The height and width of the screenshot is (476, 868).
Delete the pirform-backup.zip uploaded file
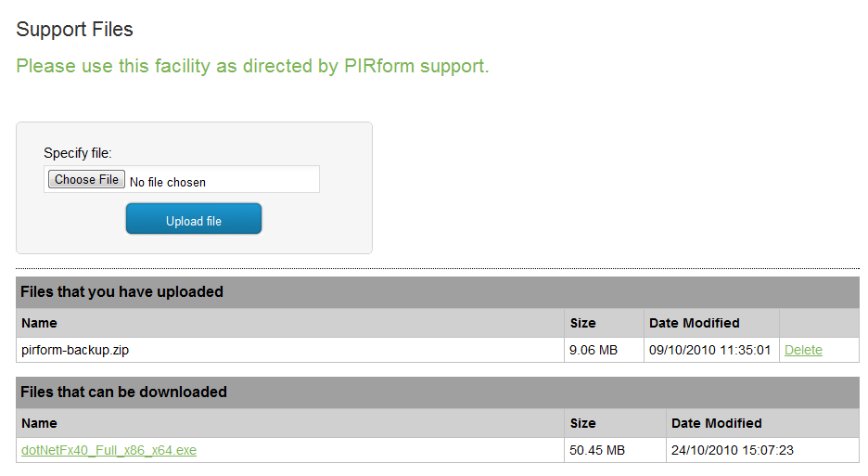click(803, 350)
